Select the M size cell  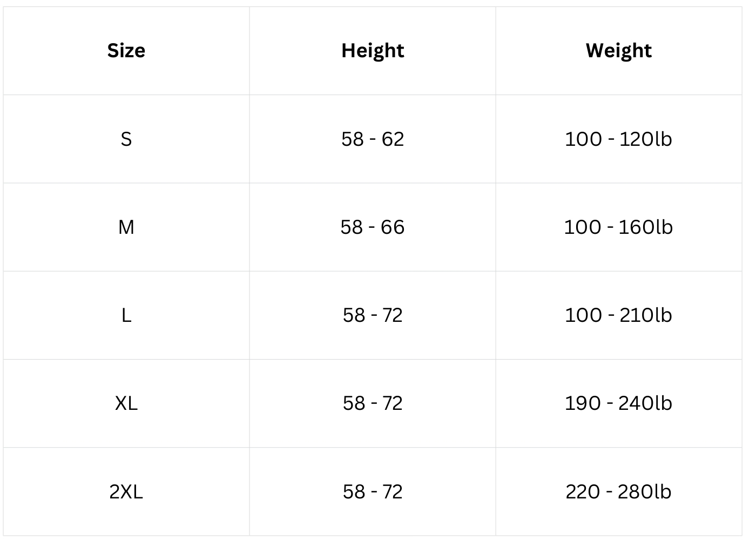(126, 227)
